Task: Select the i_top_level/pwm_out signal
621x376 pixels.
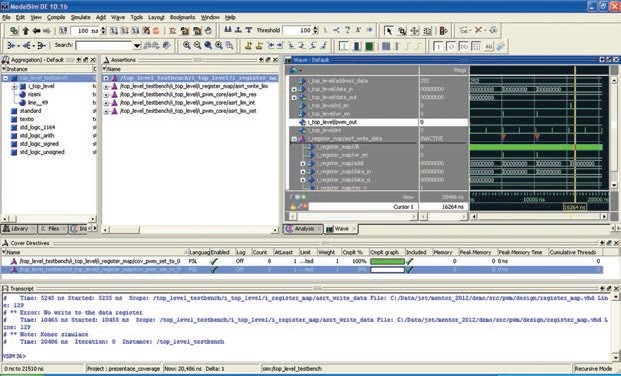Action: (332, 122)
